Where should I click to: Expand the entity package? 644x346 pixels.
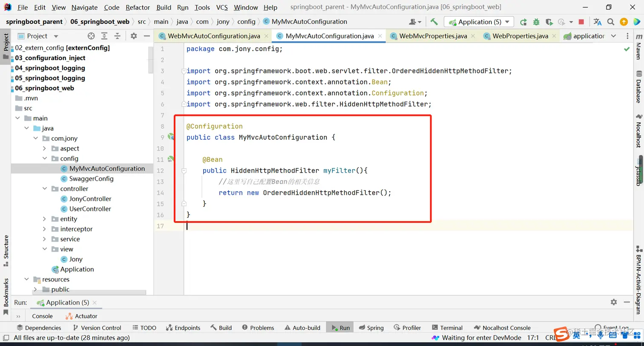45,219
